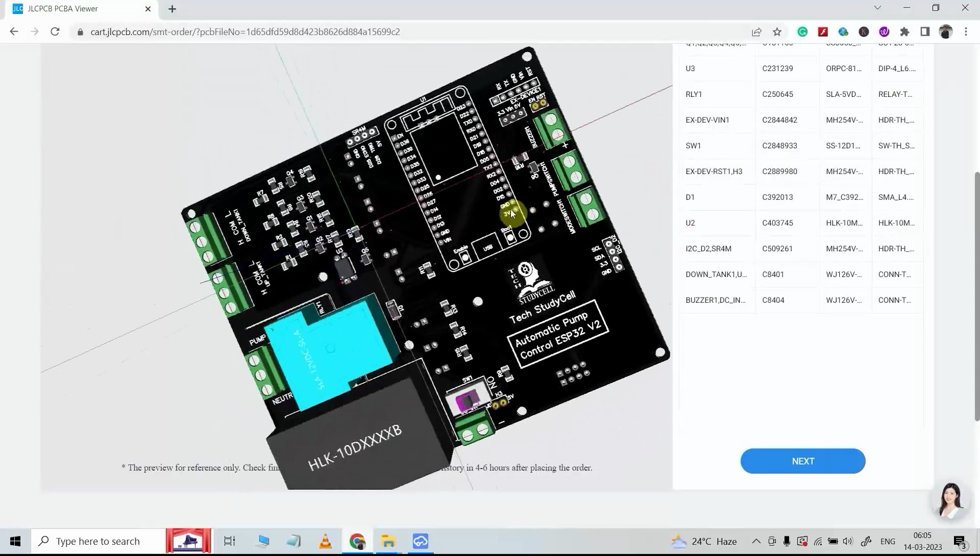Screen dimensions: 980x556
Task: Open the browser side panel icon
Action: pyautogui.click(x=925, y=32)
